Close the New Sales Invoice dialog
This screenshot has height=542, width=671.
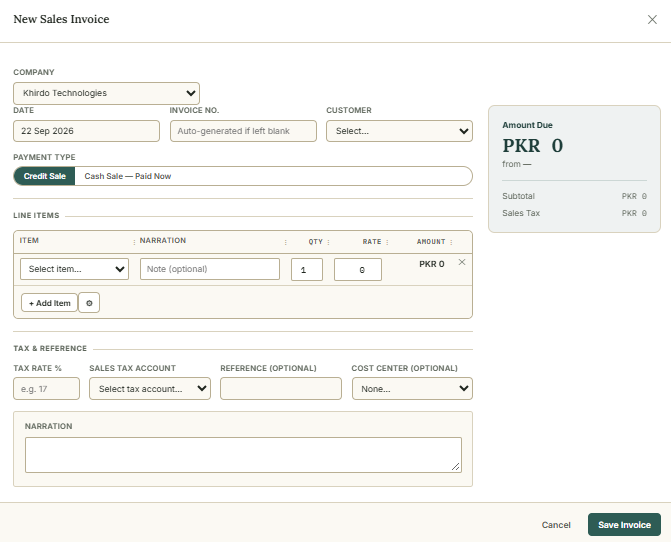(x=652, y=20)
